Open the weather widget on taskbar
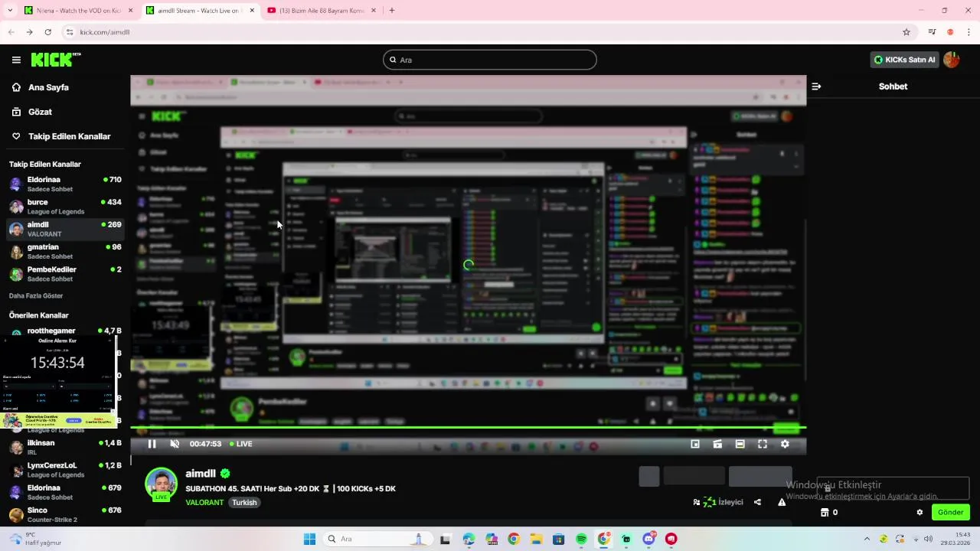980x551 pixels. tap(34, 539)
